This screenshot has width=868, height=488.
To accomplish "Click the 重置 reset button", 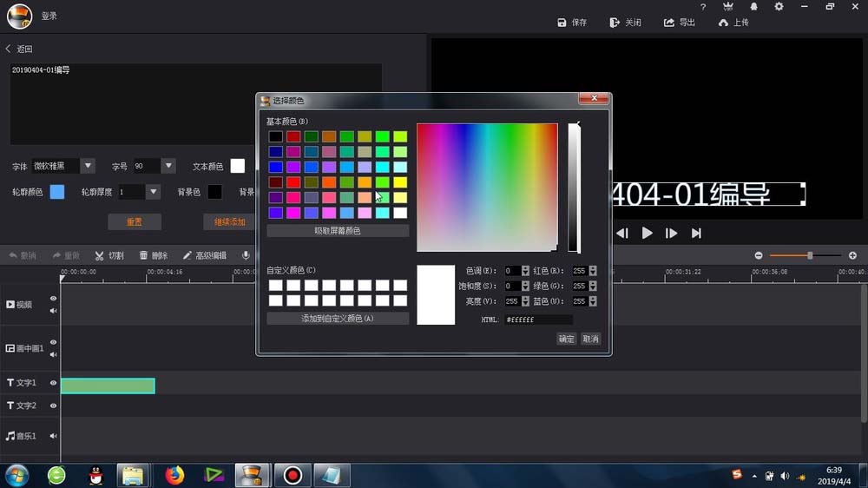I will point(135,221).
